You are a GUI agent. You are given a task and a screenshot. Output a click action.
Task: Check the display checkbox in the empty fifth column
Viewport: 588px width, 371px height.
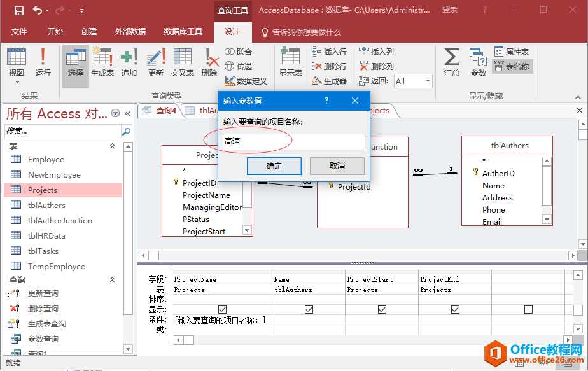[528, 309]
